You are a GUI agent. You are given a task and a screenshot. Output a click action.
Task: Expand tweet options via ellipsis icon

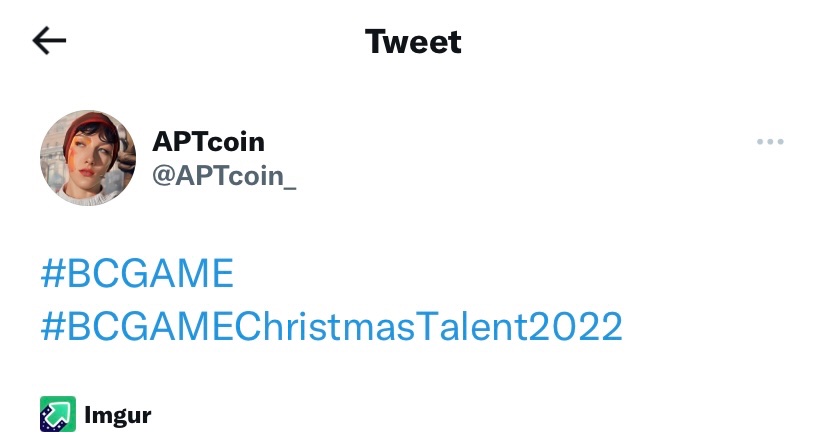(770, 142)
